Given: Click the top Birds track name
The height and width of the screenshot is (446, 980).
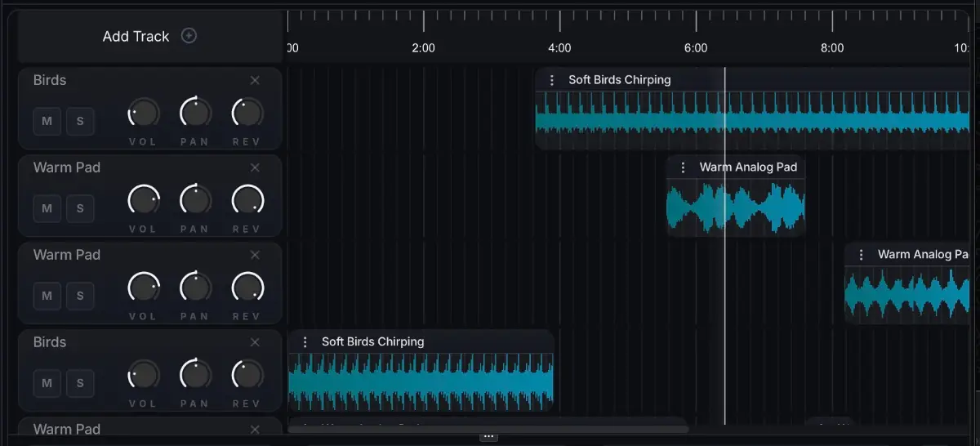Looking at the screenshot, I should (50, 80).
